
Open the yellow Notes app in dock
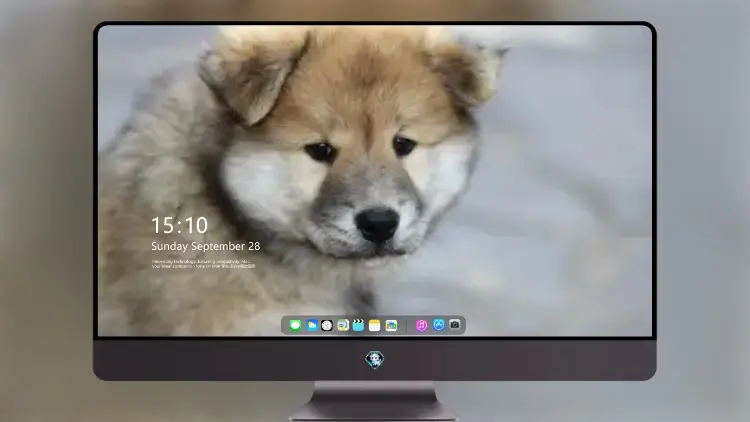click(375, 325)
